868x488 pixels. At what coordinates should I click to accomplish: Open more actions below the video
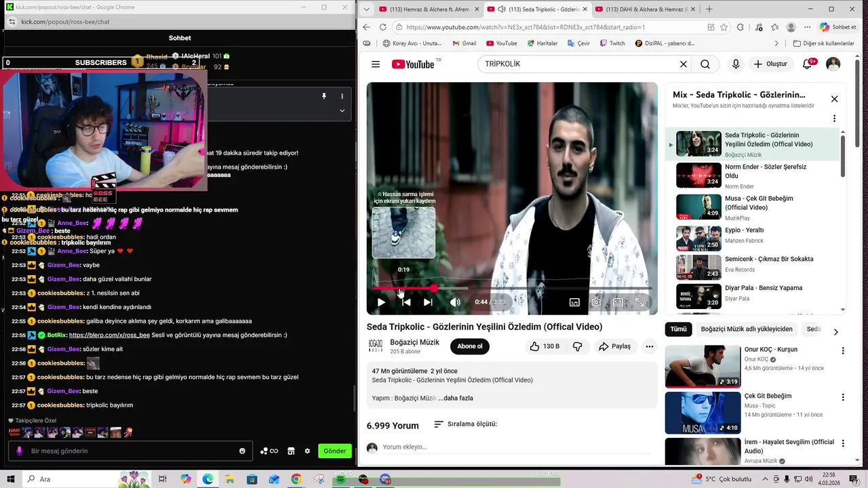click(649, 346)
